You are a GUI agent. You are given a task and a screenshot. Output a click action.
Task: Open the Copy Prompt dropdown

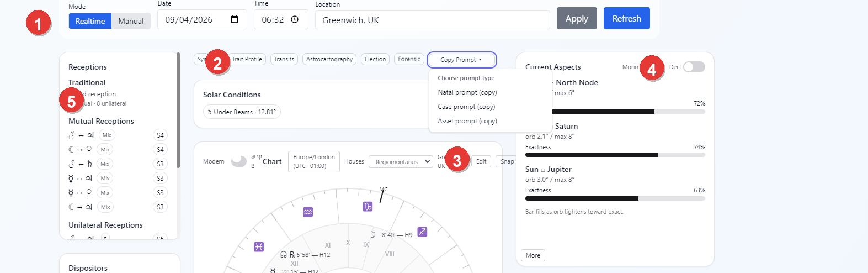tap(462, 60)
